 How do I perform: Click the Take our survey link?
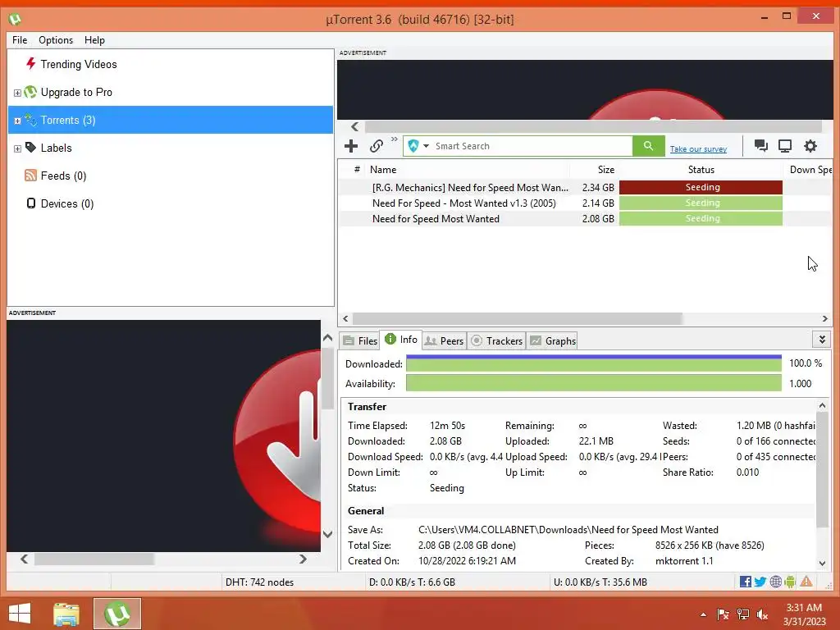point(698,149)
